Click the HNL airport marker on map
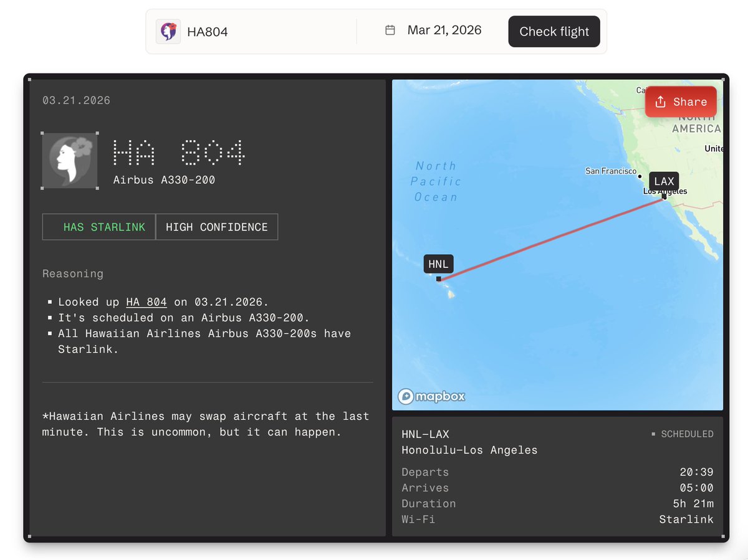This screenshot has width=748, height=560. (x=438, y=264)
